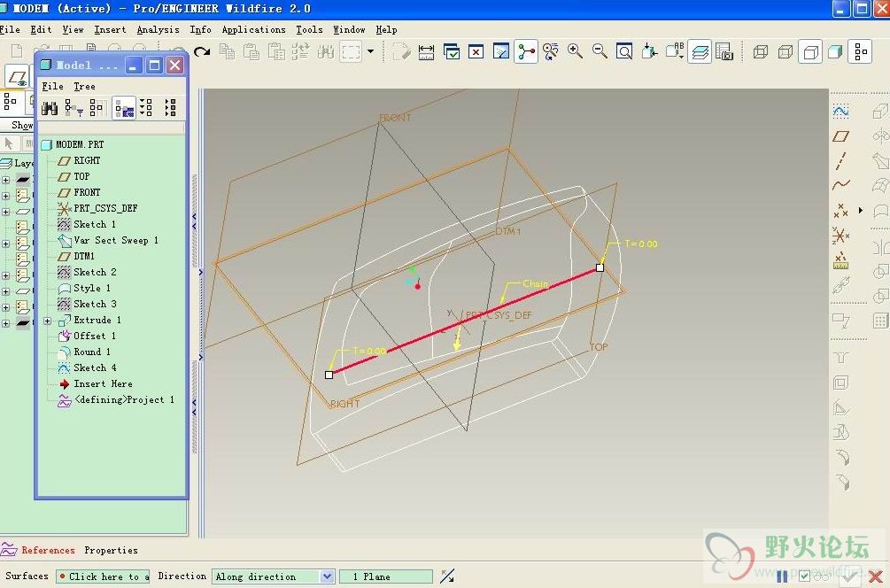
Task: Toggle the spin center icon
Action: pos(526,51)
